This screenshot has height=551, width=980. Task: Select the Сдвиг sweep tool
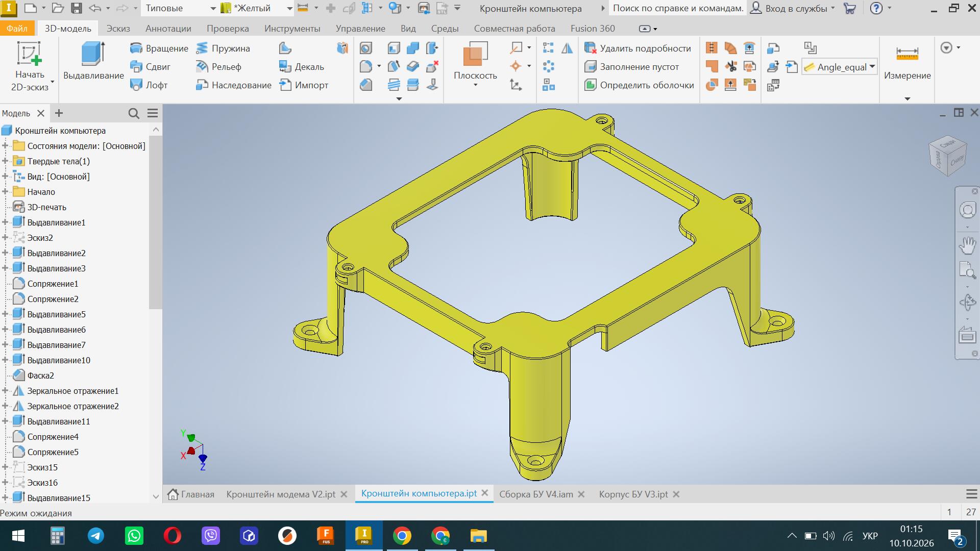(150, 67)
